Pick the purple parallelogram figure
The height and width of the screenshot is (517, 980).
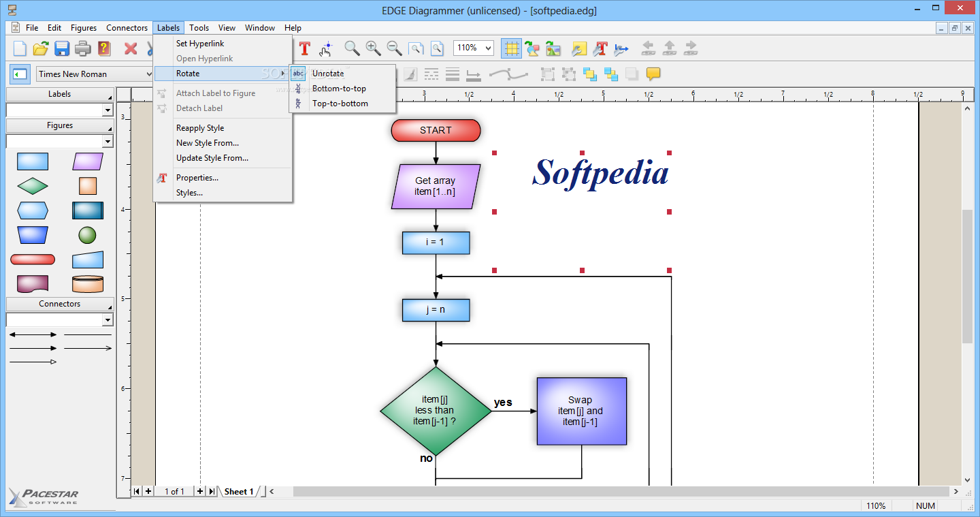(88, 161)
